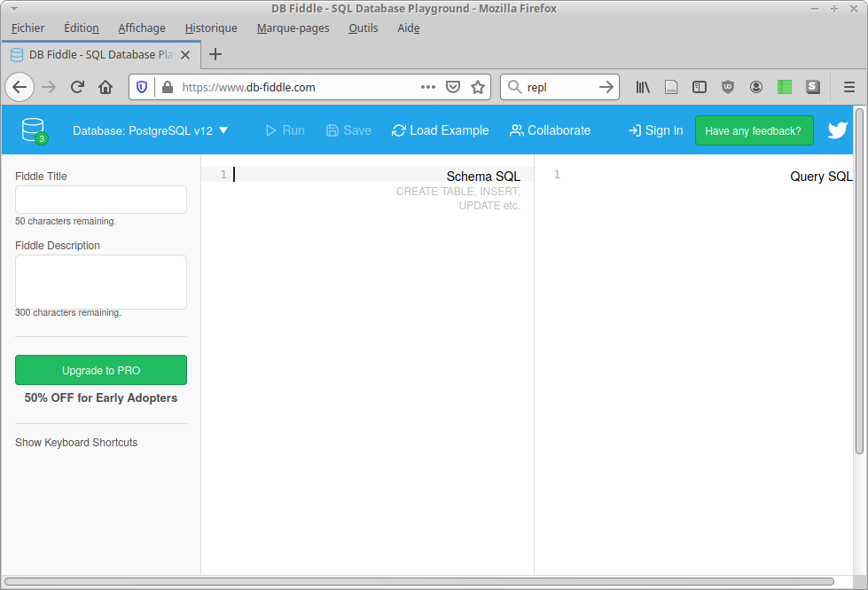868x590 pixels.
Task: Click the green extension toolbar icon
Action: 785,87
